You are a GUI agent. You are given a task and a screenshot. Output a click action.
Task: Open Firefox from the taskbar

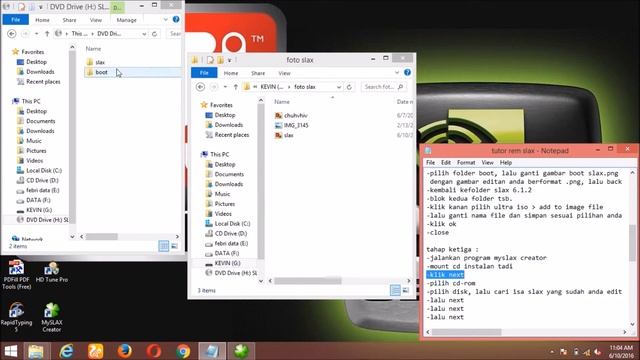(124, 351)
